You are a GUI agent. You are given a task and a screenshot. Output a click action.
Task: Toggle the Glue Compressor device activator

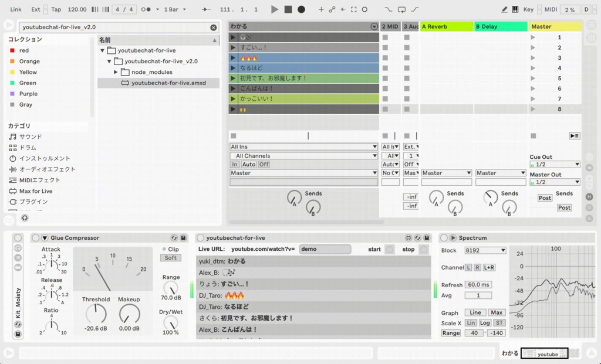pos(36,238)
